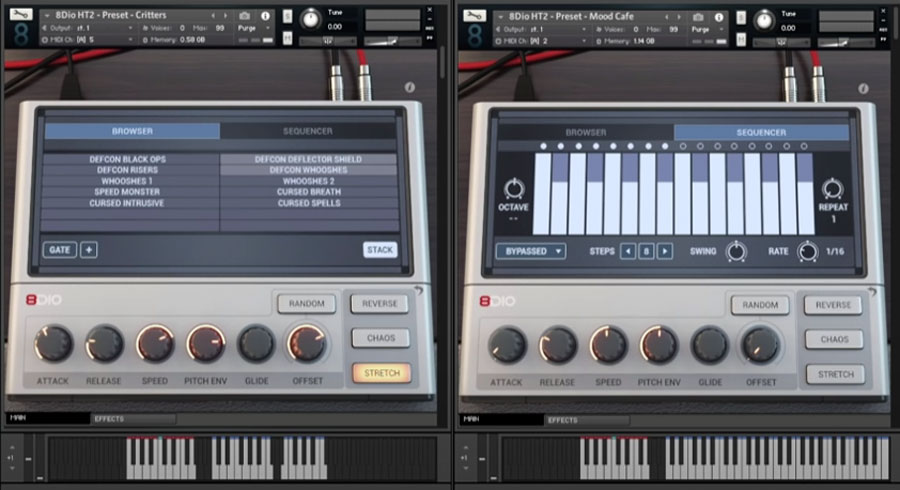Switch Mood Cafe screen to BROWSER tab

pos(585,132)
